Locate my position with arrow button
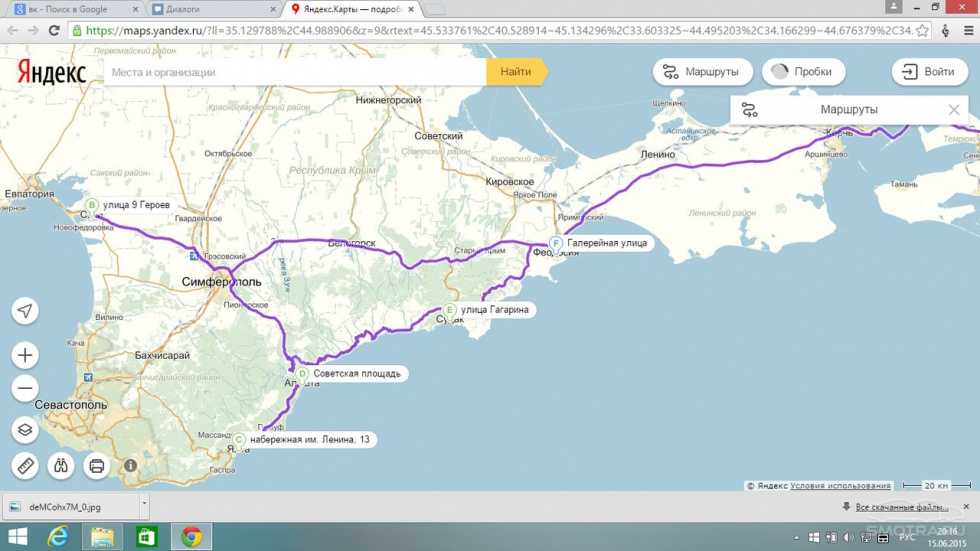The height and width of the screenshot is (551, 980). click(25, 310)
